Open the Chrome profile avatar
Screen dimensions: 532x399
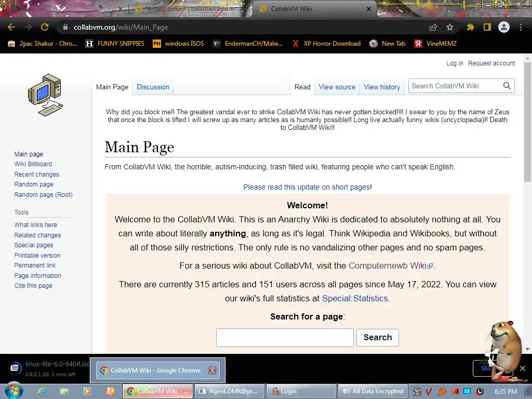tap(504, 27)
